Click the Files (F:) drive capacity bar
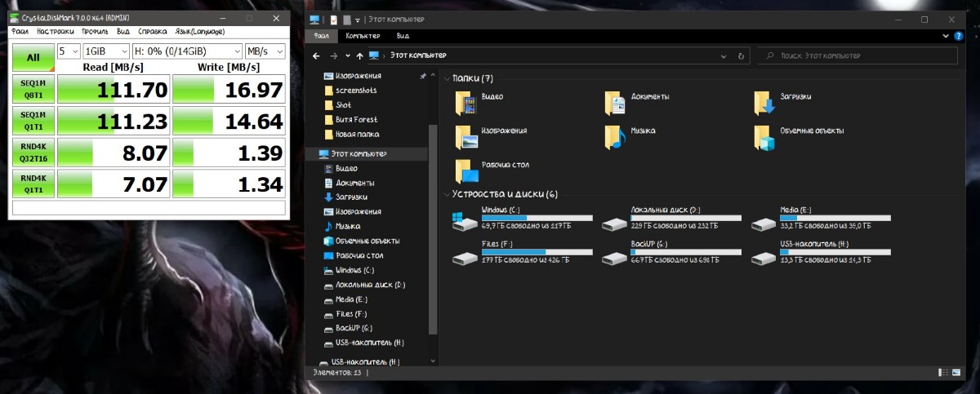This screenshot has width=980, height=394. click(537, 252)
